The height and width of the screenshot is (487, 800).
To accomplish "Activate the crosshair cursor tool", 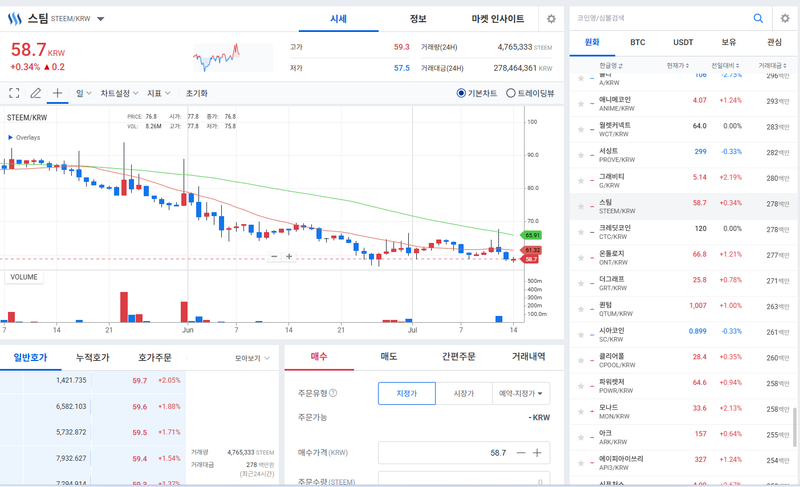I will pos(58,93).
